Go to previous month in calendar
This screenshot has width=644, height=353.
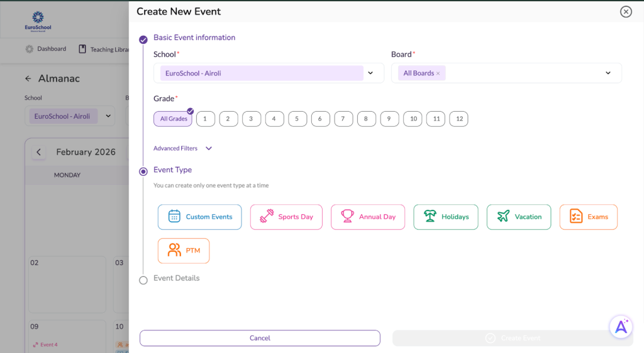coord(39,152)
